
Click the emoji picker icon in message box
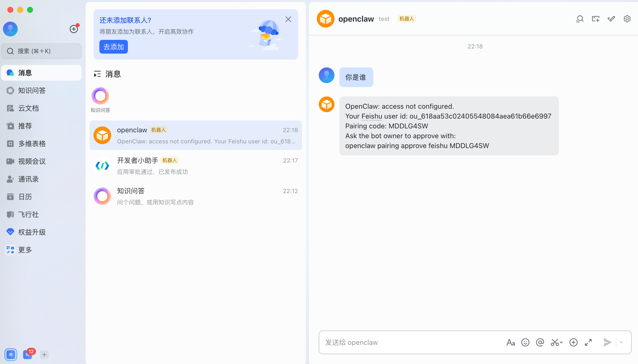[525, 342]
